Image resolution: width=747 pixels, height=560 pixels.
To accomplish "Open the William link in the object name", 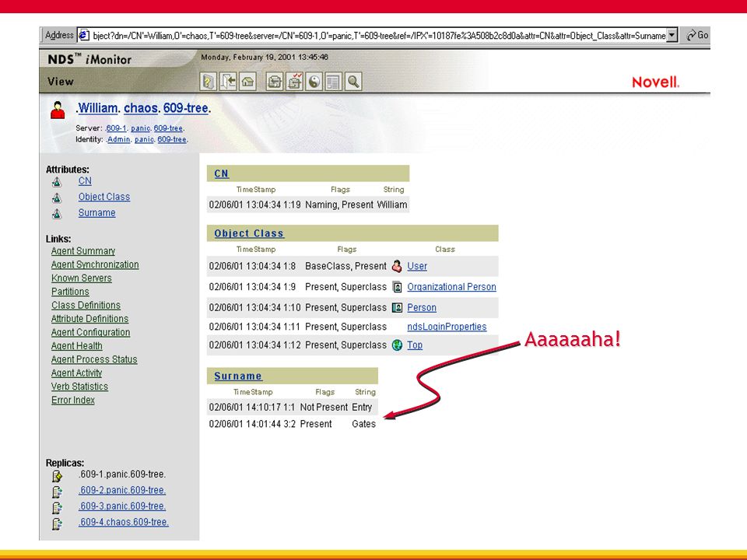I will click(x=98, y=108).
